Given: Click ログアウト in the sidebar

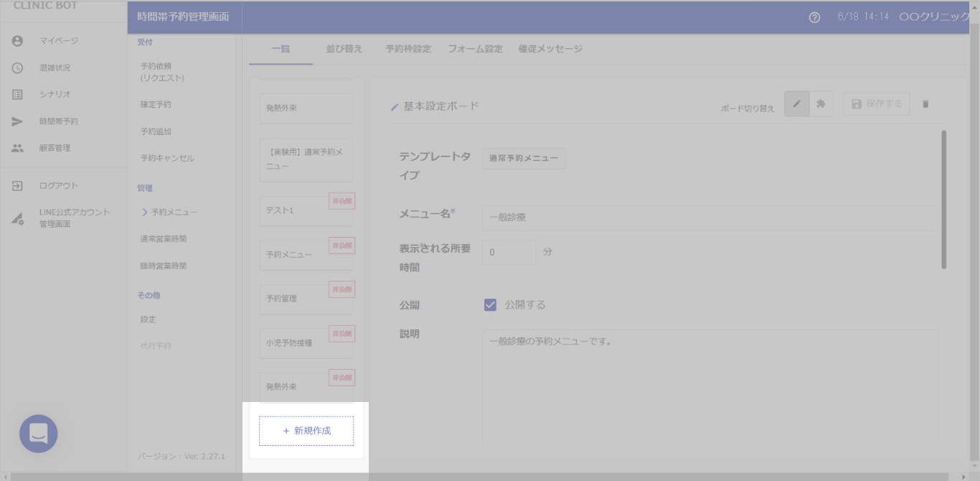Looking at the screenshot, I should 58,186.
